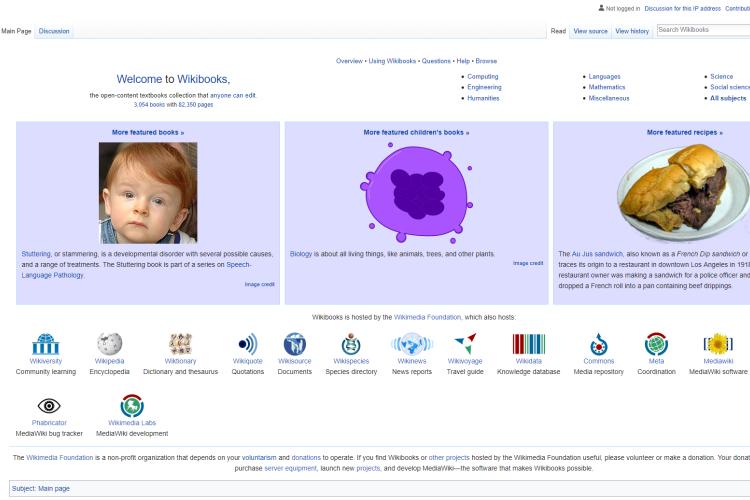
Task: Open the purple cell illustration
Action: (x=417, y=193)
